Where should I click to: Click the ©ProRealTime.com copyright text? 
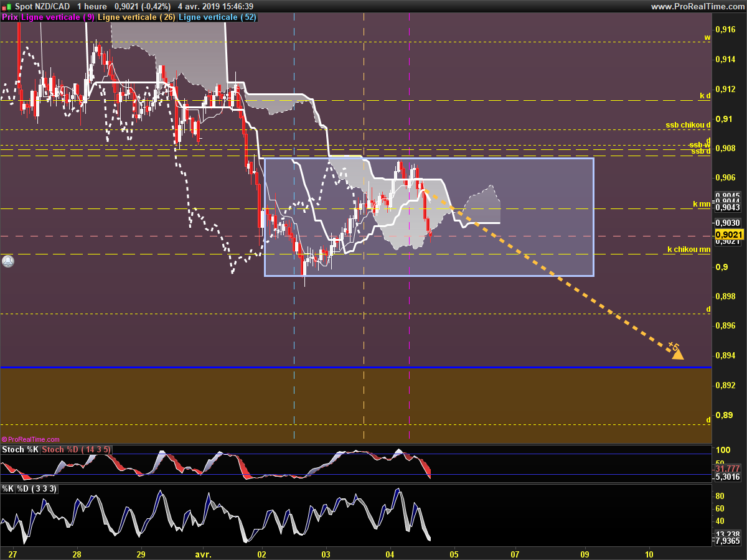(31, 439)
